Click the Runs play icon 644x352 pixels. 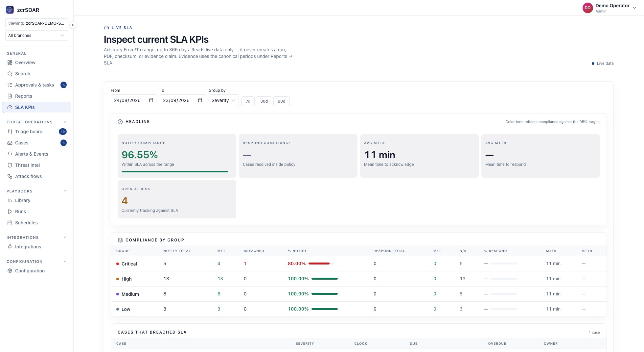tap(10, 212)
